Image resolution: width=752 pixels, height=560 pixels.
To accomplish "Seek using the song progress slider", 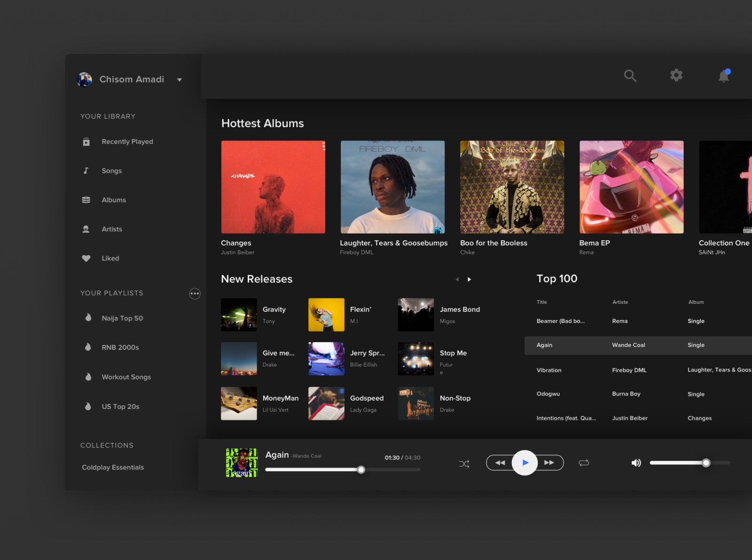I will [343, 470].
